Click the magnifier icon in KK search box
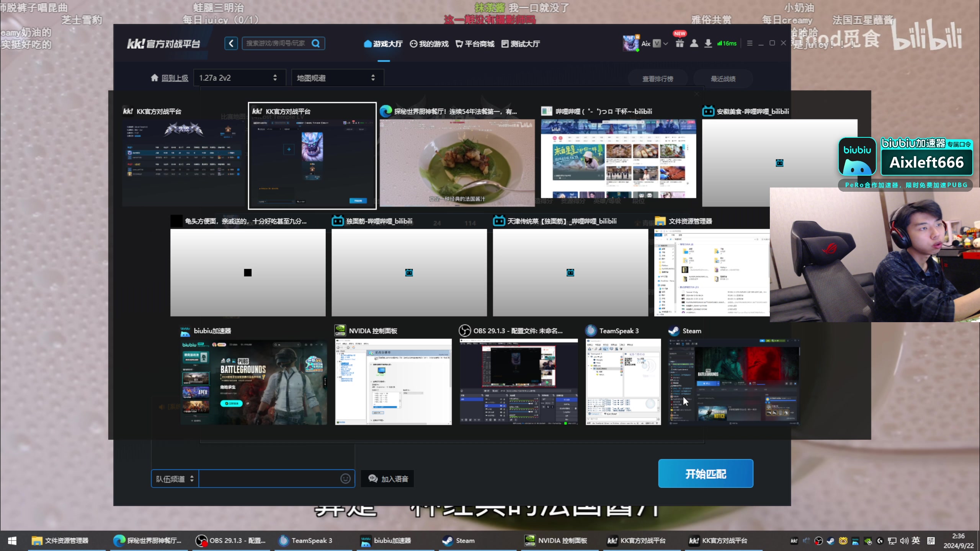The width and height of the screenshot is (980, 551). (316, 43)
